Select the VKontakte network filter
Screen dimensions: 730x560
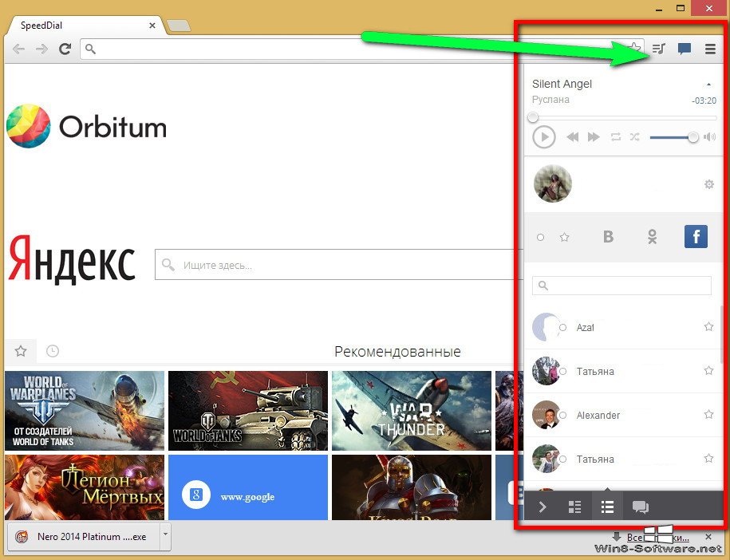coord(608,237)
